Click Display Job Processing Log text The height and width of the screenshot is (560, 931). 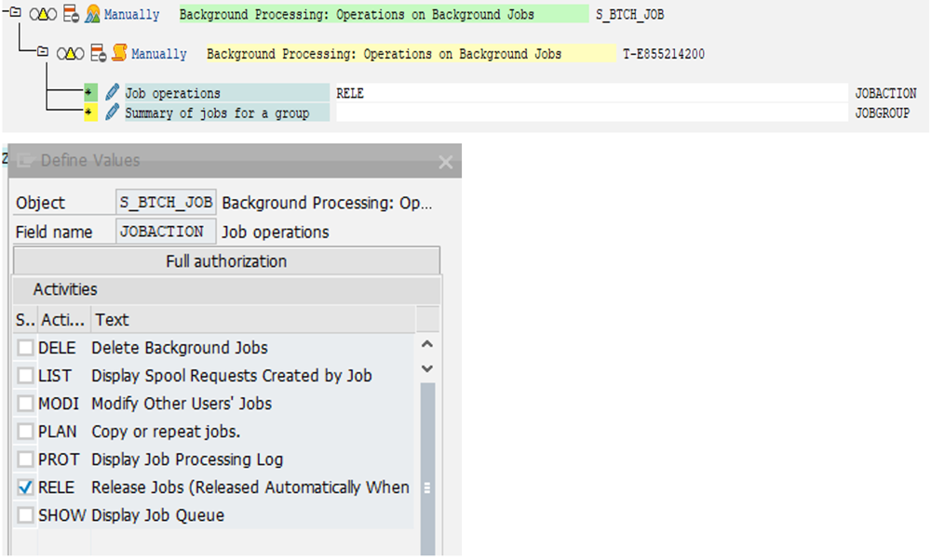pyautogui.click(x=187, y=460)
